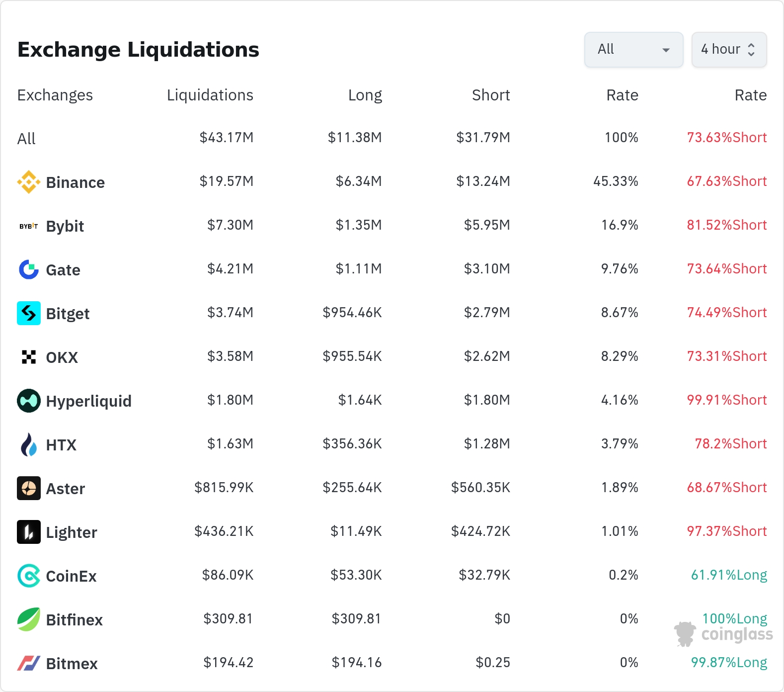
Task: Open the Binance exchange name link
Action: pos(75,182)
